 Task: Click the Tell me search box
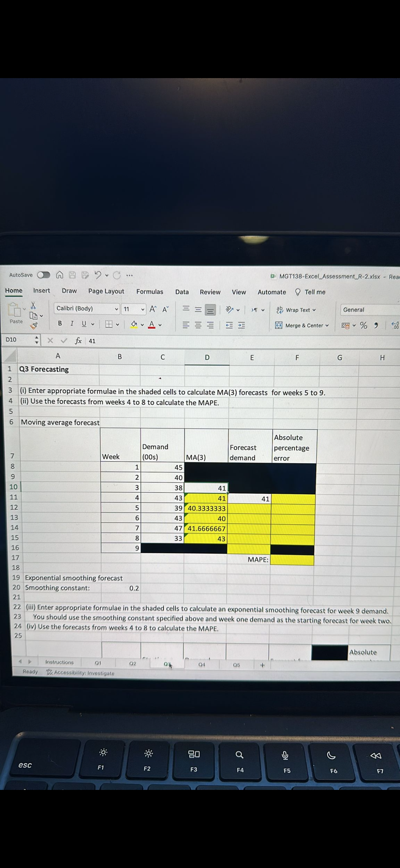[x=310, y=292]
